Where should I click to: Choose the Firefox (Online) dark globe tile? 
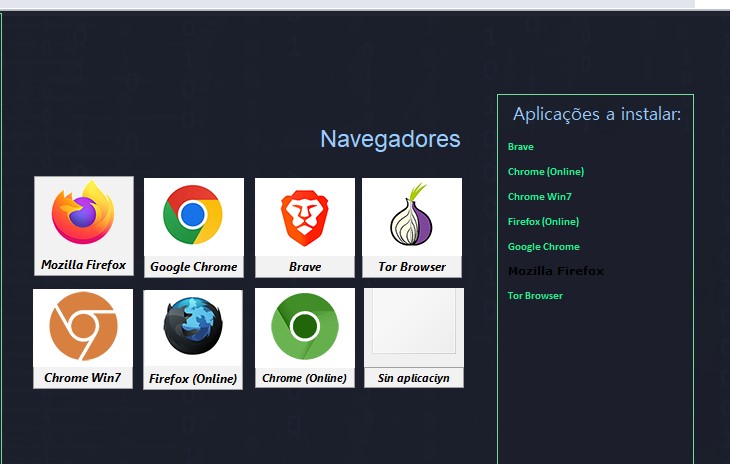tap(193, 340)
